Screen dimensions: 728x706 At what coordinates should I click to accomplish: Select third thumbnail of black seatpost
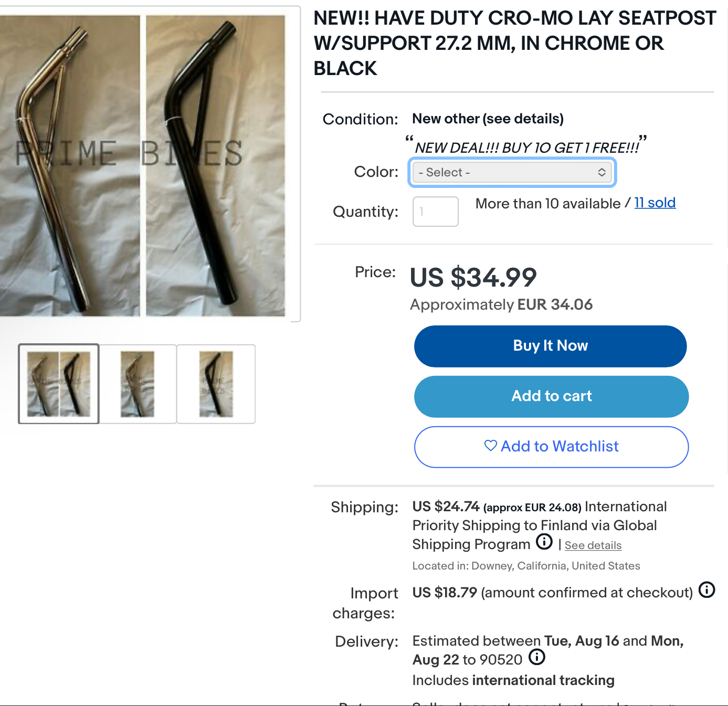tap(216, 384)
